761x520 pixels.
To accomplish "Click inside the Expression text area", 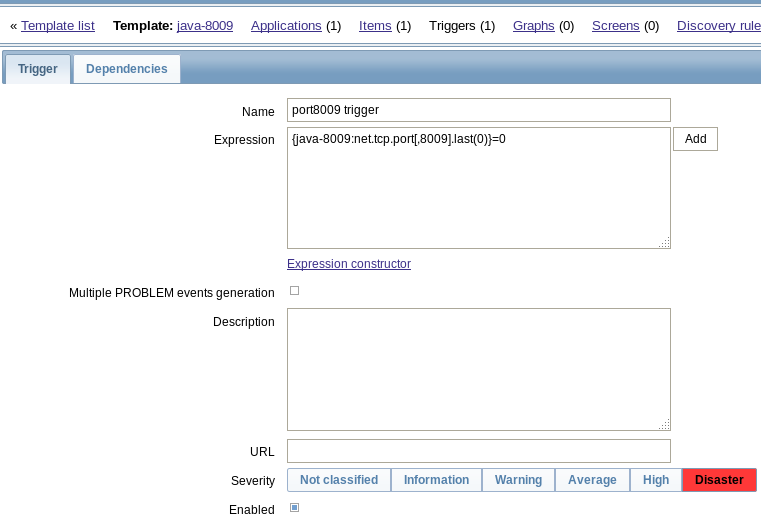I will point(479,188).
